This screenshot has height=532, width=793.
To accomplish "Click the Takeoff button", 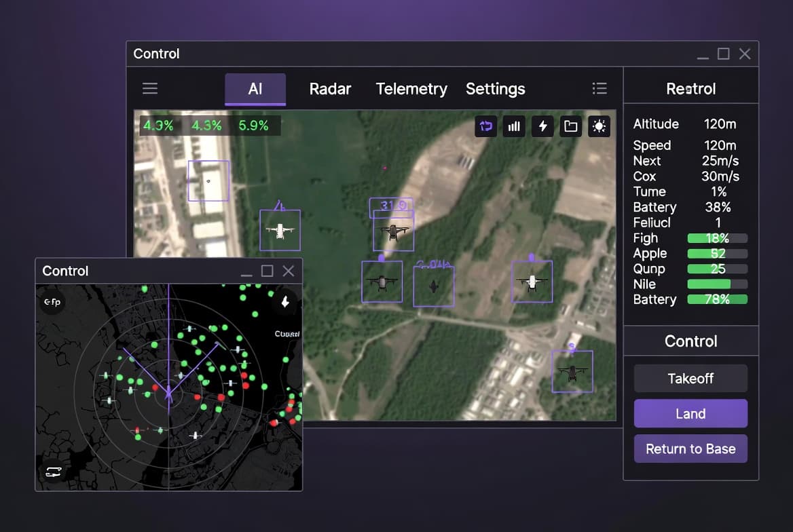I will (x=690, y=378).
